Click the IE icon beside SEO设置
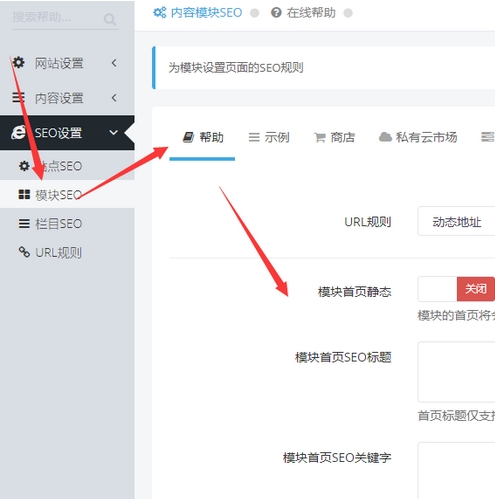Screen dimensions: 495x499 [19, 132]
